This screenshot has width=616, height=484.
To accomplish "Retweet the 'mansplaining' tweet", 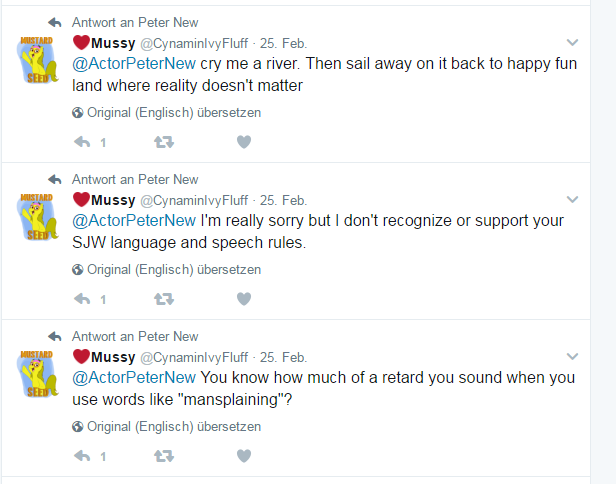I will click(163, 456).
